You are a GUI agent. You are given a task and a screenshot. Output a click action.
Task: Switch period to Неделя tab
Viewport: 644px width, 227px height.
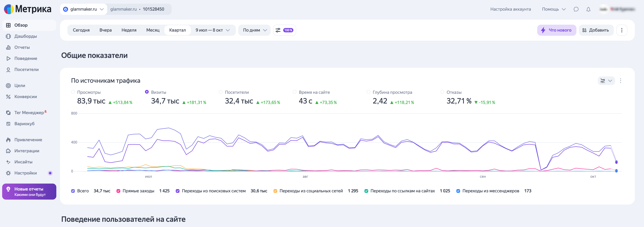(129, 30)
